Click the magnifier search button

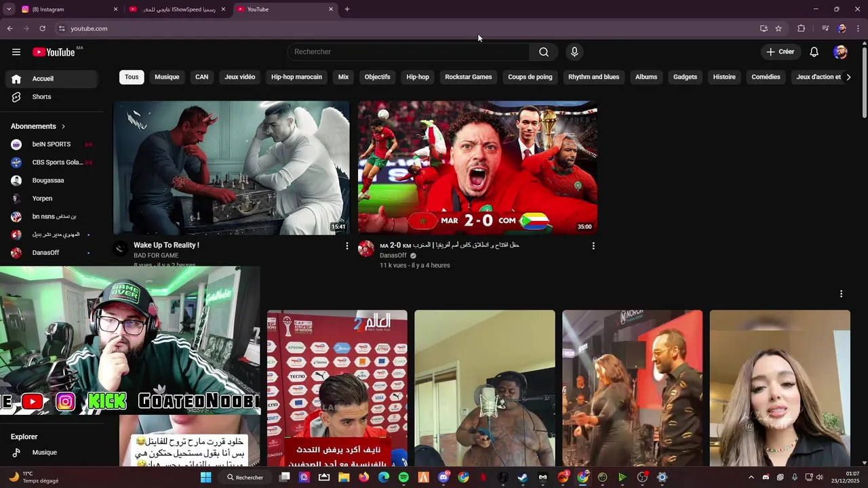click(x=544, y=52)
